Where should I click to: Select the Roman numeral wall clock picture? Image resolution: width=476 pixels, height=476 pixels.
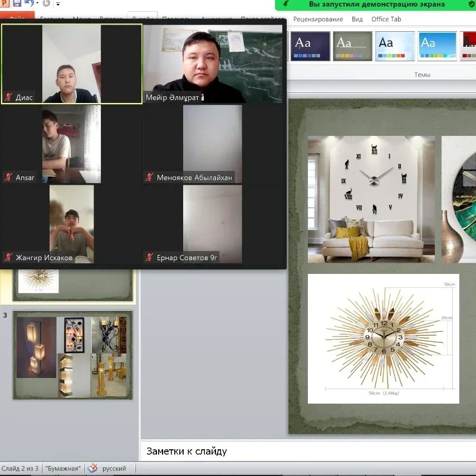coord(371,199)
